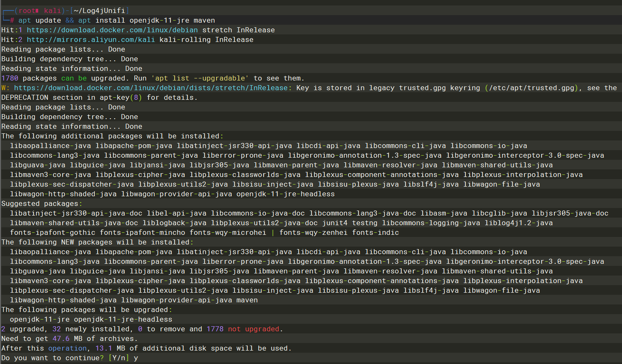
Task: Click 'The following packages will be upgraded:' heading
Action: pyautogui.click(x=87, y=309)
